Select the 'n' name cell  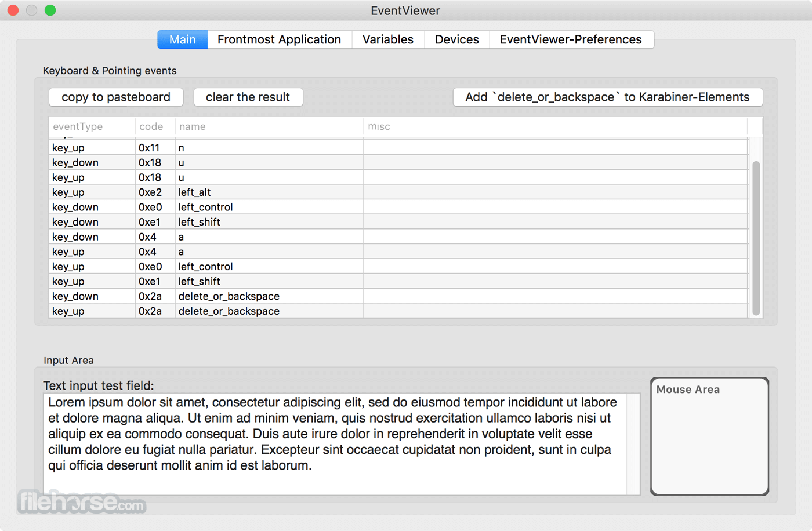tap(269, 148)
